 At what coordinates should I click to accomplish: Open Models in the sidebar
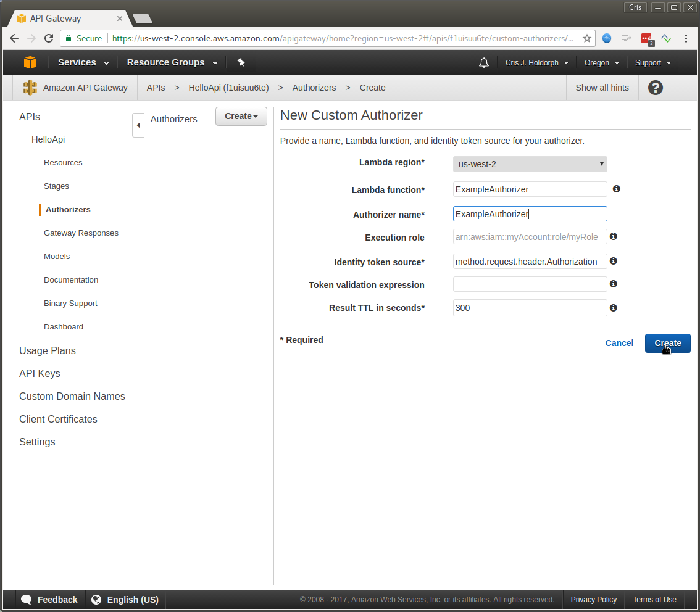pos(57,257)
